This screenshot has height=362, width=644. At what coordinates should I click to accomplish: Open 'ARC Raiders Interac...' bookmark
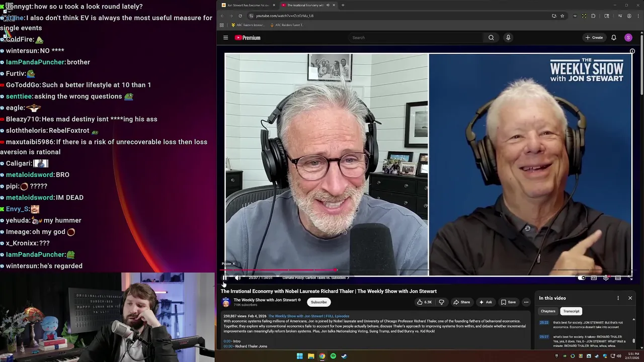click(248, 25)
